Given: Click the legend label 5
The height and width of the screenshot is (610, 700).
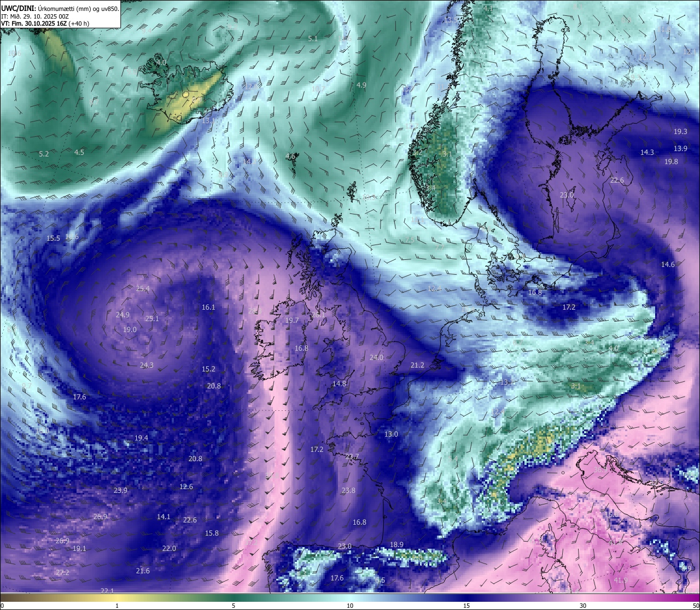Looking at the screenshot, I should click(234, 606).
